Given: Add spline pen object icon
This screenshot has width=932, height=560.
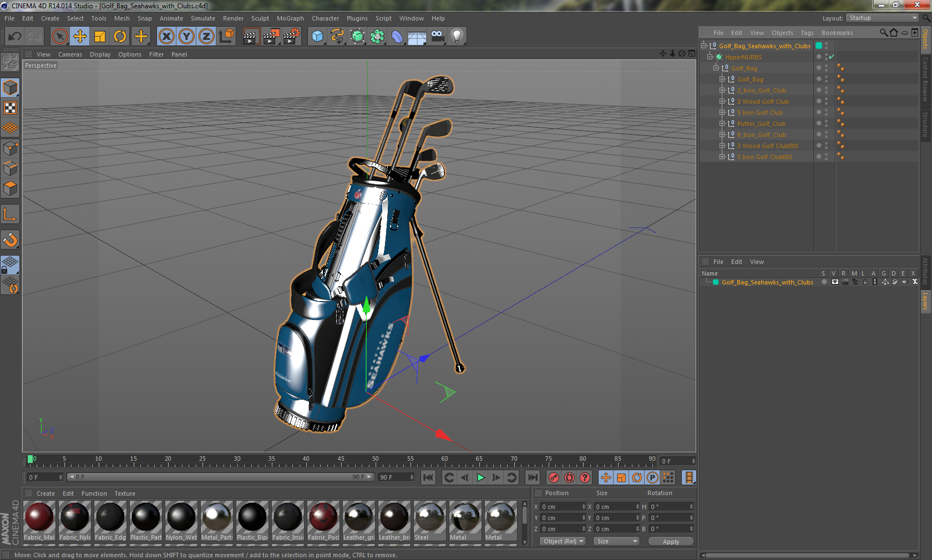Looking at the screenshot, I should 337,37.
